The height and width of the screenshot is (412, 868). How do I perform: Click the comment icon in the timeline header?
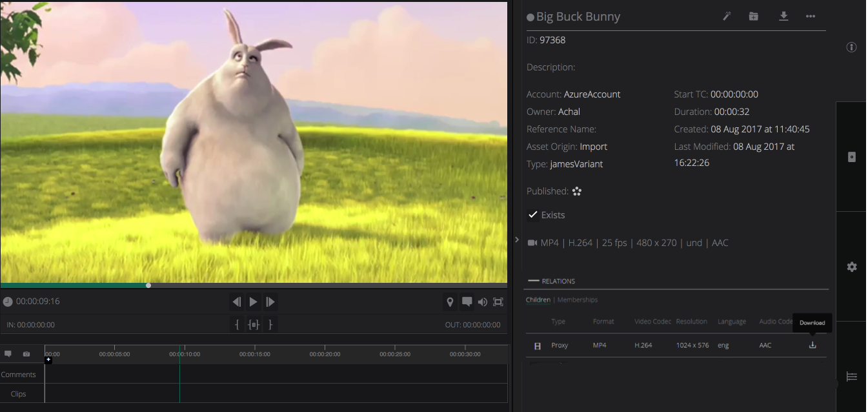click(8, 354)
